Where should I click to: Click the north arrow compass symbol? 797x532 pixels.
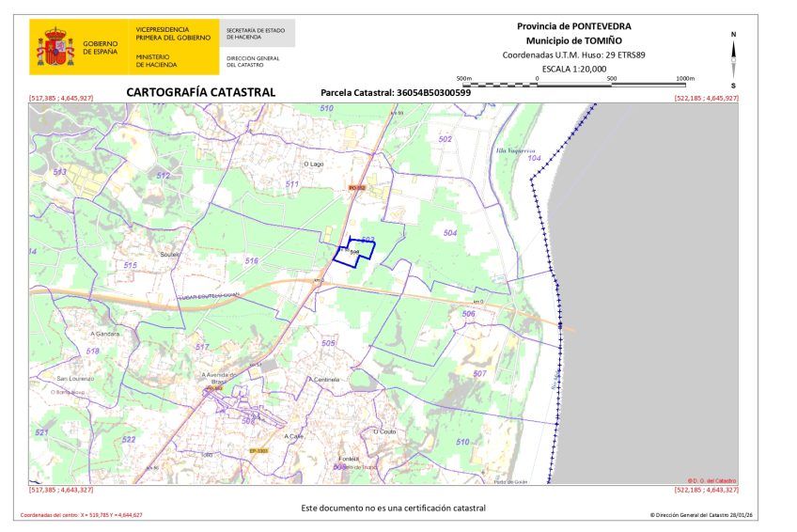(733, 58)
